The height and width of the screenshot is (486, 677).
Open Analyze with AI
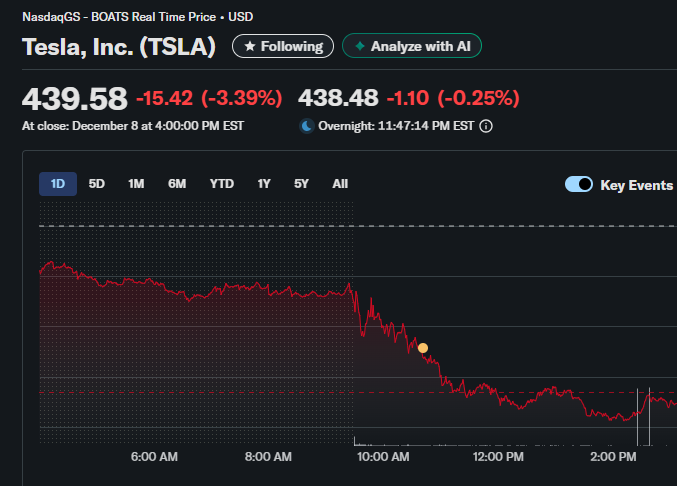click(x=412, y=47)
